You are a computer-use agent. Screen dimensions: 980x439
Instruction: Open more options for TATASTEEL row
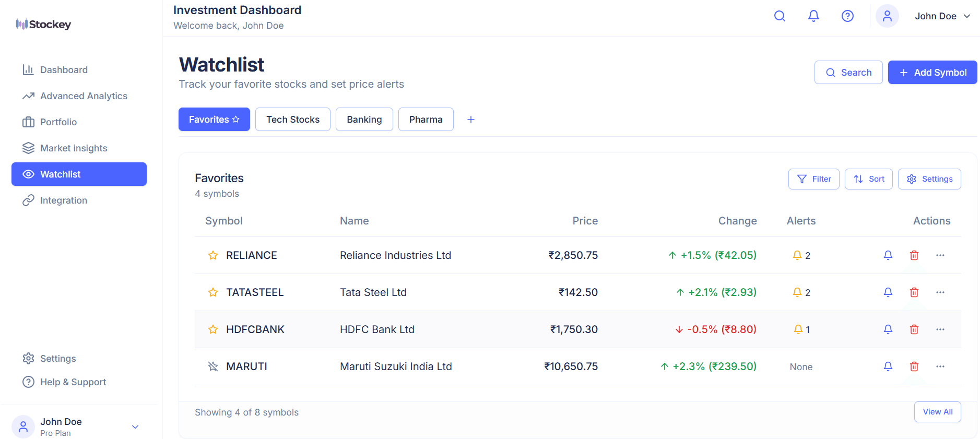940,292
